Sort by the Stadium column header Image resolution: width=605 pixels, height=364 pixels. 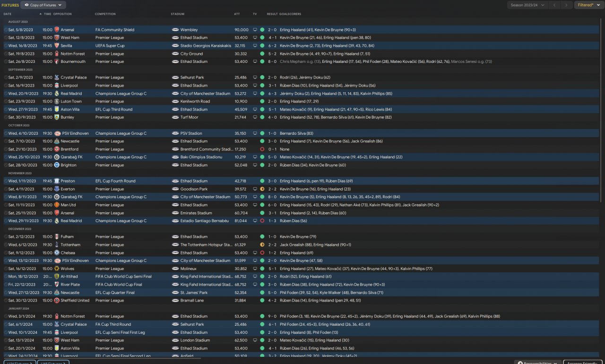tap(178, 14)
